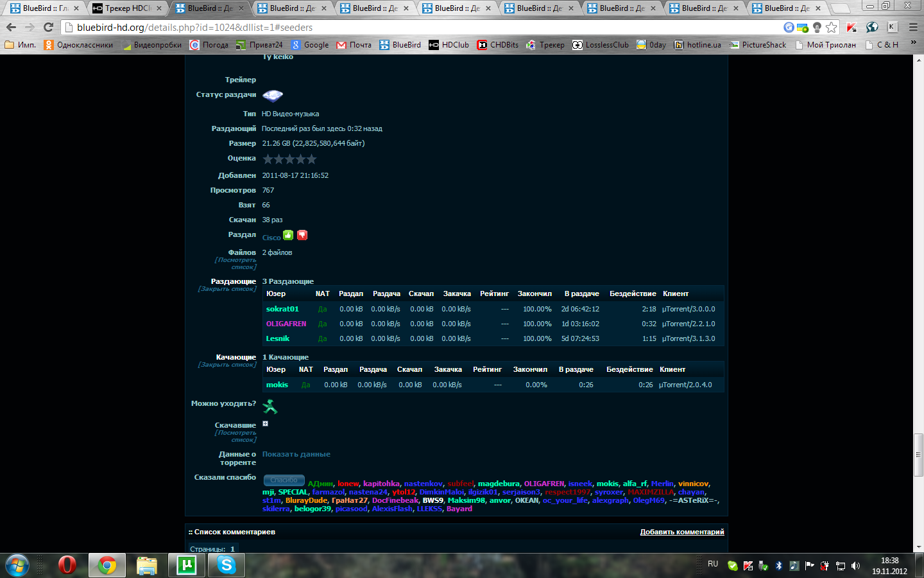Click the page vertical scrollbar thumb
The image size is (924, 578).
(919, 455)
